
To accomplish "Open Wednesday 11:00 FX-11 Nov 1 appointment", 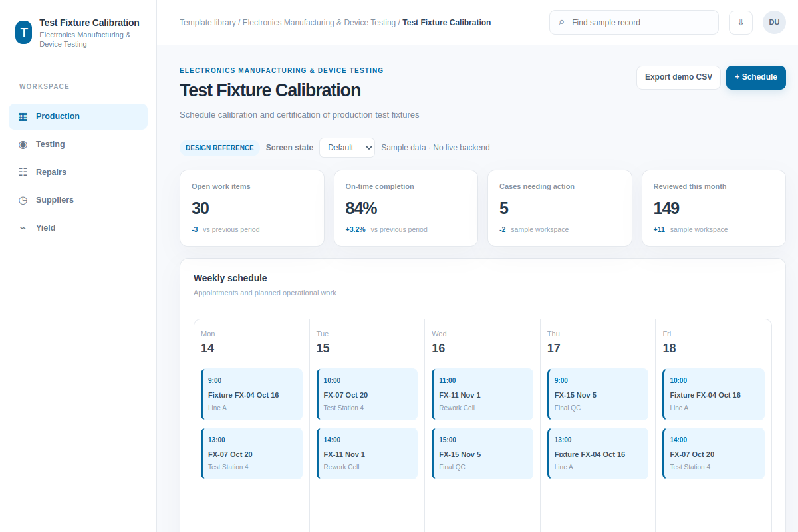I will pyautogui.click(x=482, y=394).
